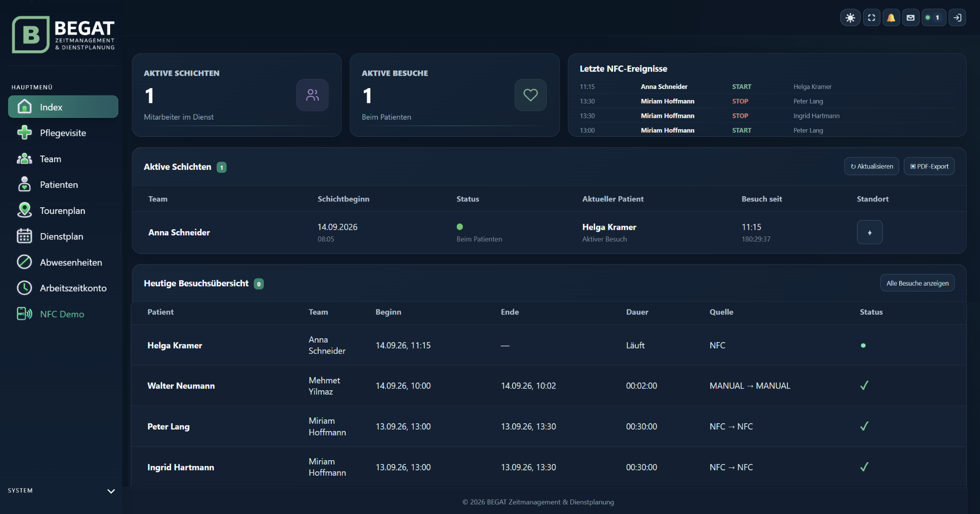The image size is (980, 514).
Task: Open notifications bell
Action: 891,18
